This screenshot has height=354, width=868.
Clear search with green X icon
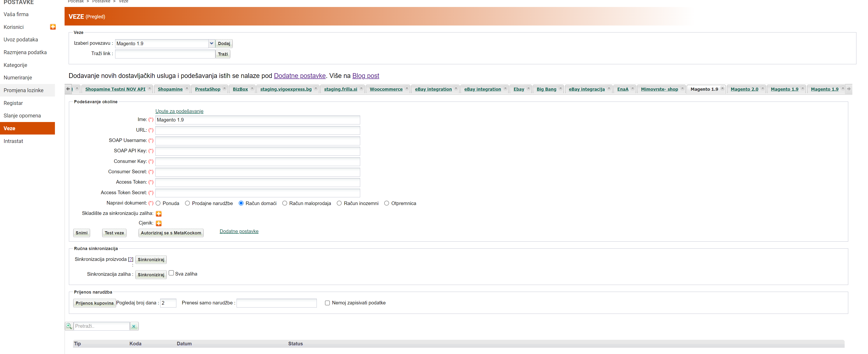pyautogui.click(x=134, y=326)
